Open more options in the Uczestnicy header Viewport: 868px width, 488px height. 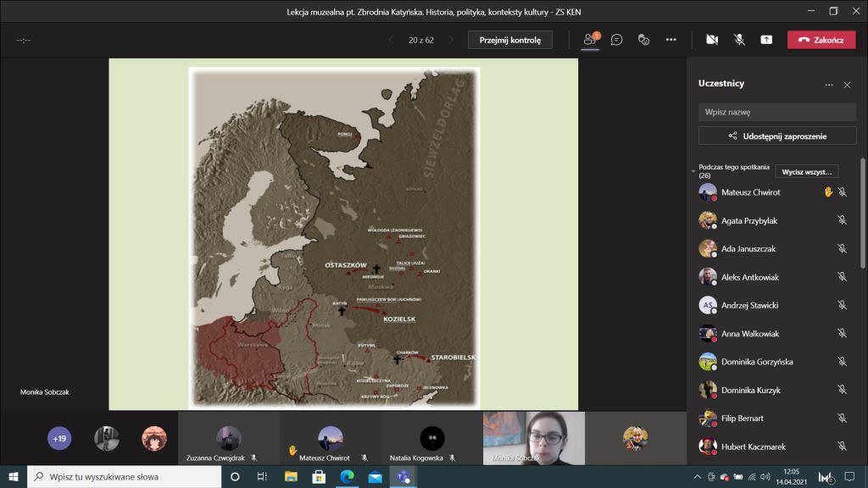829,85
